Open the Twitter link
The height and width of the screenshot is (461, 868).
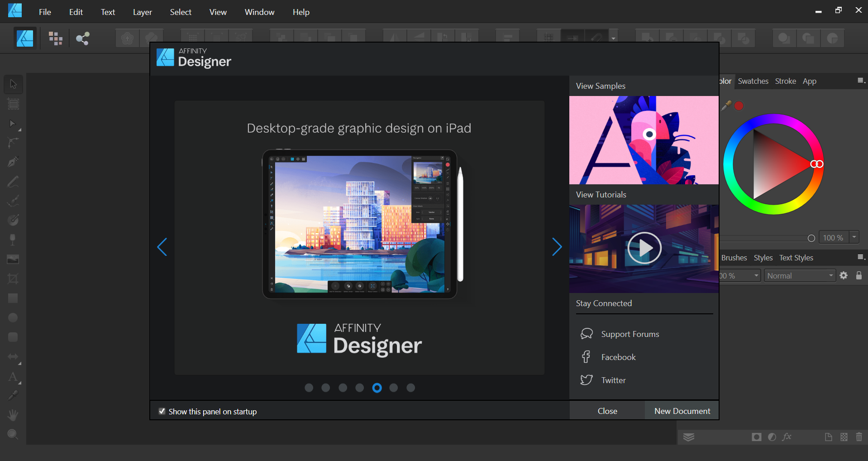tap(613, 380)
